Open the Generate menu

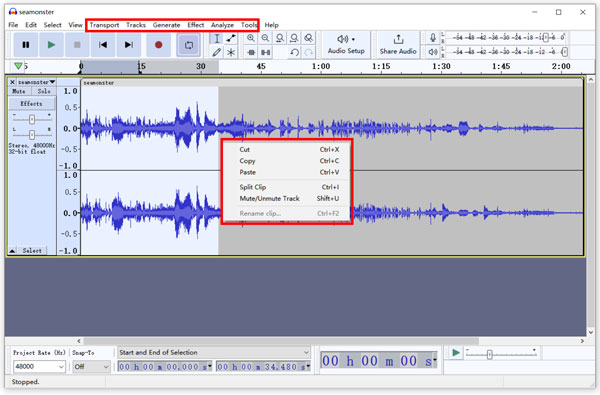point(166,25)
